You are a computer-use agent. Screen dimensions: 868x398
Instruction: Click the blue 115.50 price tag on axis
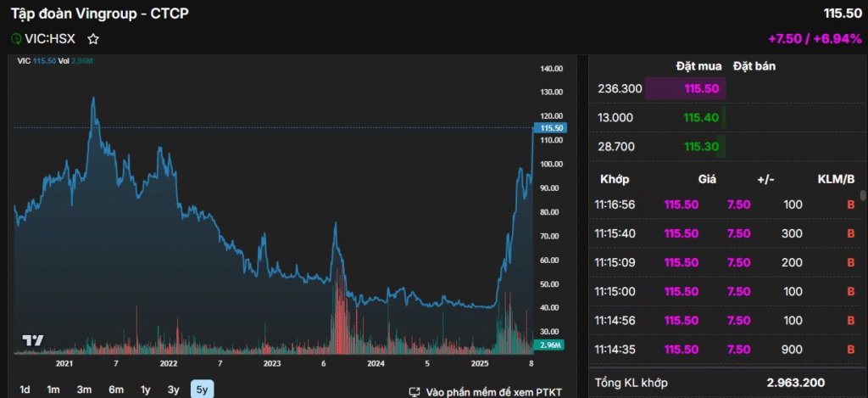tap(551, 128)
